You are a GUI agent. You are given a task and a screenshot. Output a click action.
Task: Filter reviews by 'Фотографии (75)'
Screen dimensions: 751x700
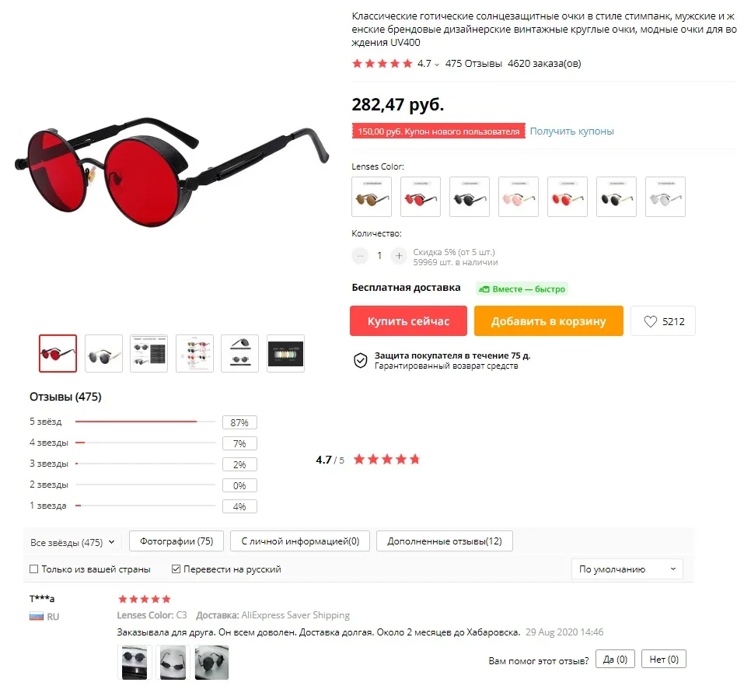click(176, 541)
